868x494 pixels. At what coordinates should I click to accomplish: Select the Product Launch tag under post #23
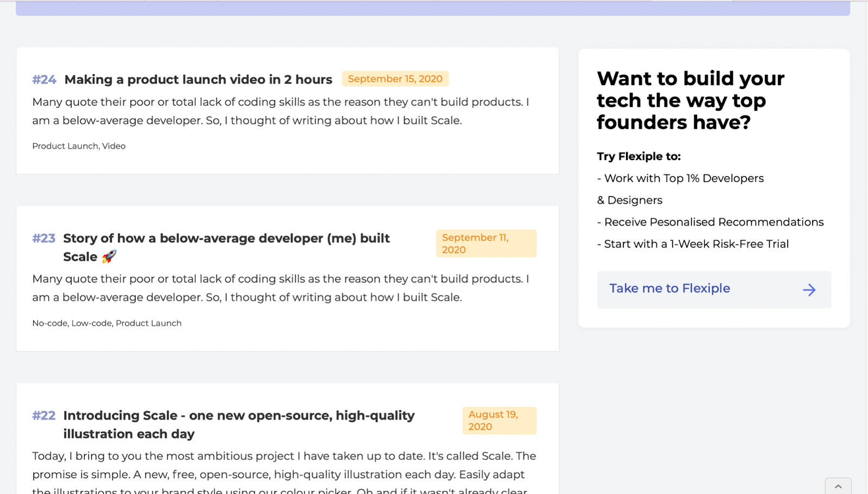pyautogui.click(x=149, y=323)
